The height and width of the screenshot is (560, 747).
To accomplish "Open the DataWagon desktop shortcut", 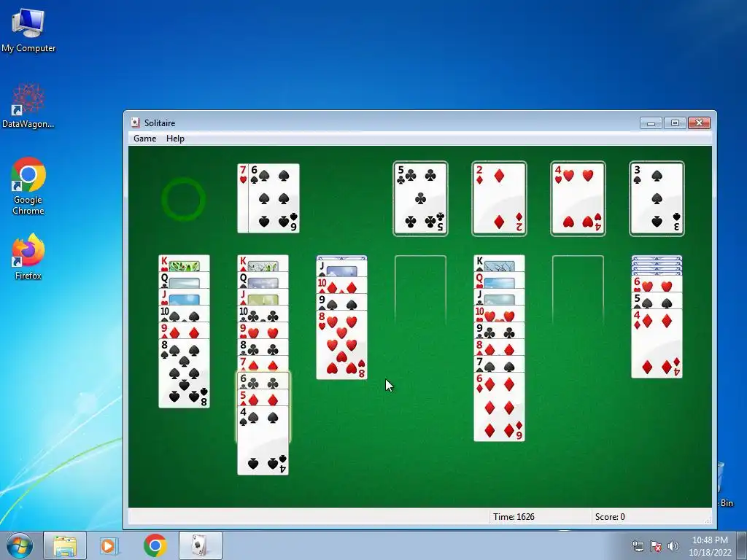I will 28,106.
